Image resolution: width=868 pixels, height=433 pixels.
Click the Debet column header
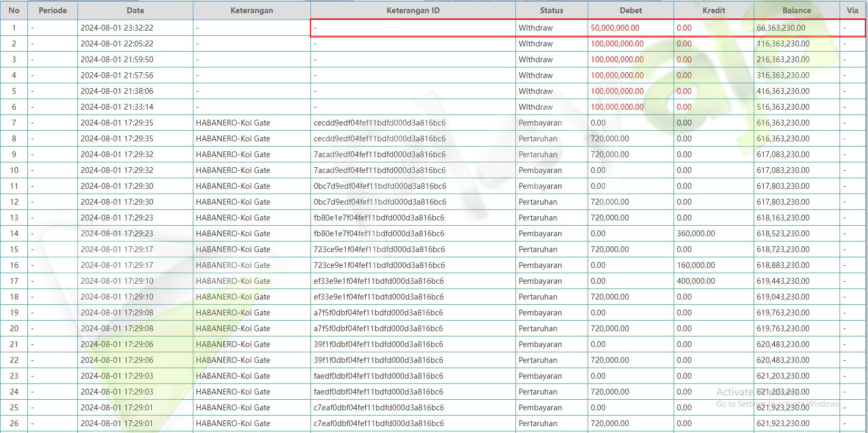pyautogui.click(x=630, y=11)
